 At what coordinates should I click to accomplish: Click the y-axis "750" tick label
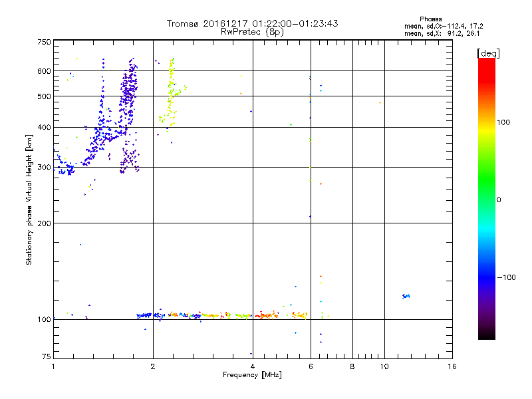(x=44, y=42)
